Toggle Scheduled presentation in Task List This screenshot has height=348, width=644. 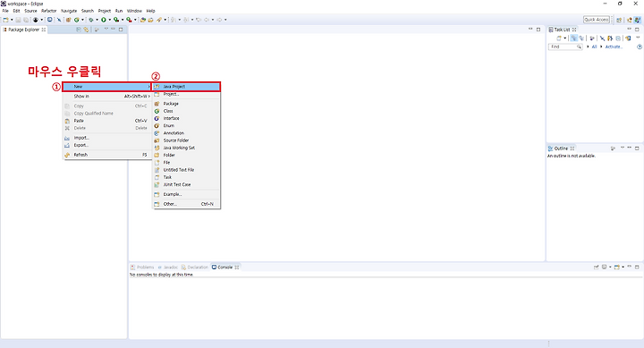click(581, 38)
